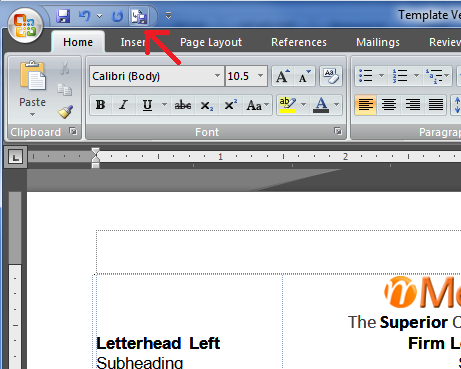The width and height of the screenshot is (461, 369).
Task: Toggle Bold formatting
Action: 101,105
